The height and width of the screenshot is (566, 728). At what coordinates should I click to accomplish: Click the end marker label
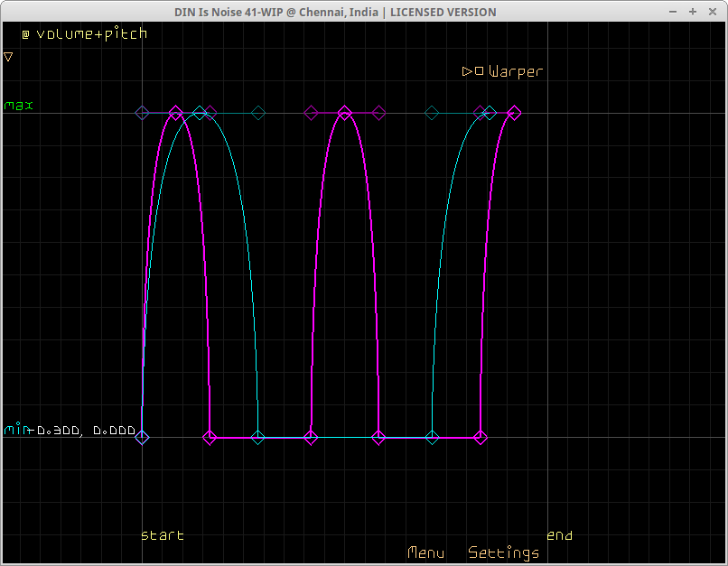pos(559,535)
